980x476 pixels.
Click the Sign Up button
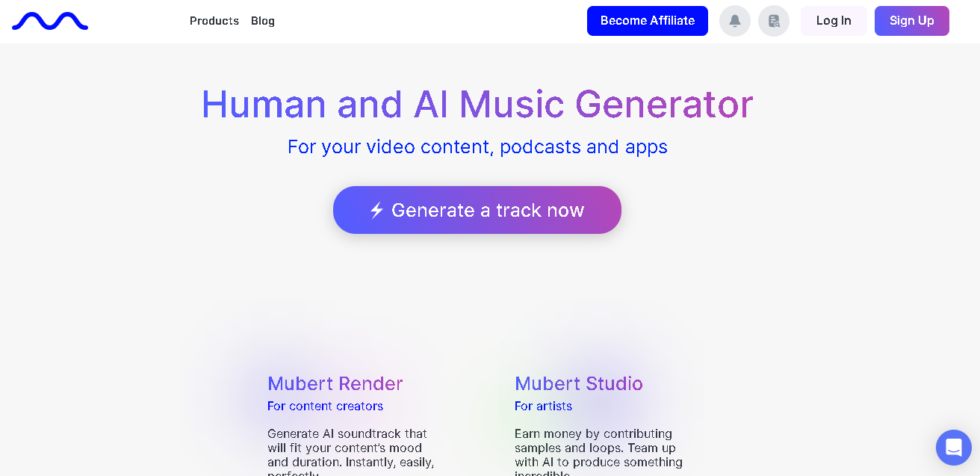(912, 21)
